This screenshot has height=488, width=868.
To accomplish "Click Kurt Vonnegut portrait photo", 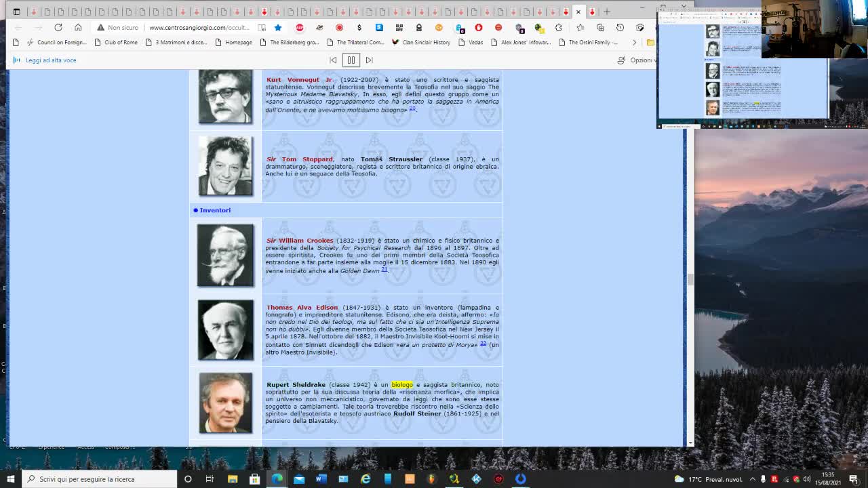I will pos(225,96).
